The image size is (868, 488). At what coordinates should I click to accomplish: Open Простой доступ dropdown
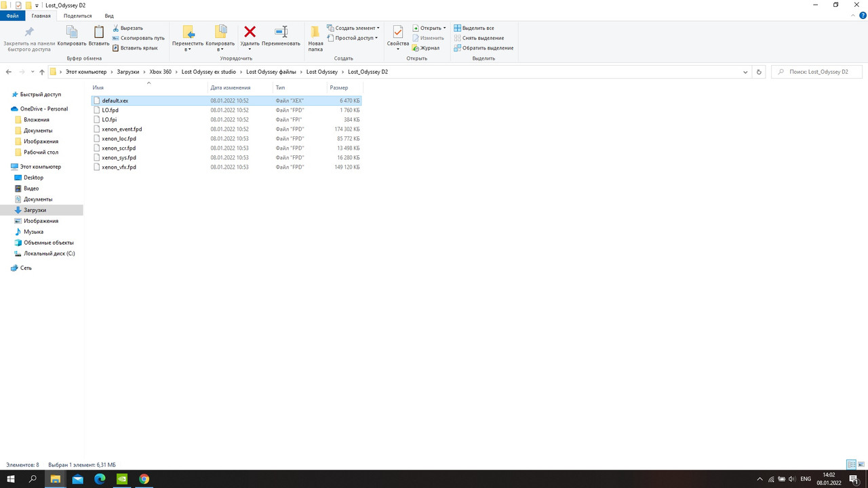click(x=352, y=38)
